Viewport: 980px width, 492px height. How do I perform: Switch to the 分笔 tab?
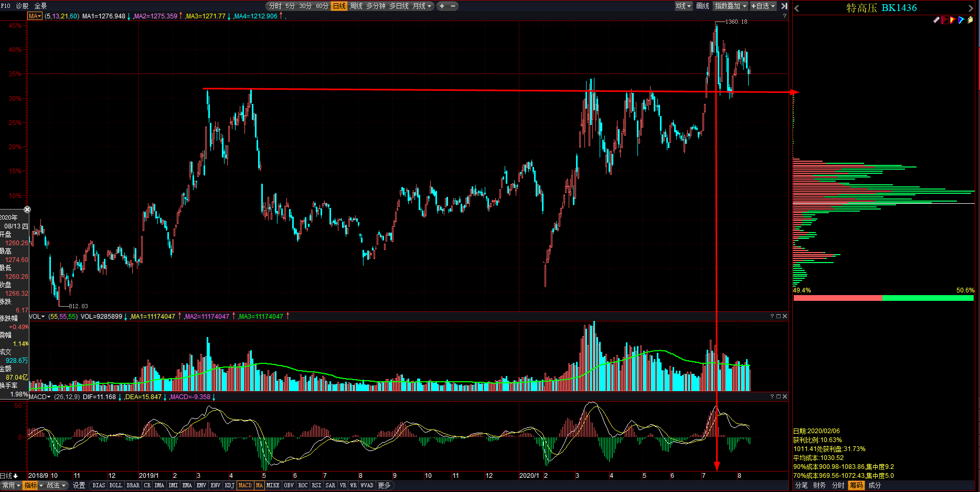pos(801,485)
